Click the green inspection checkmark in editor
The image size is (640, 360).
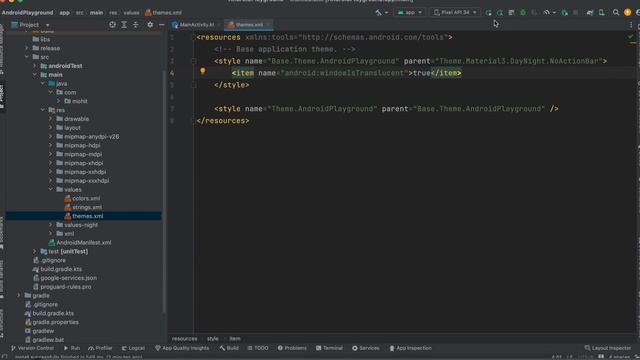631,37
